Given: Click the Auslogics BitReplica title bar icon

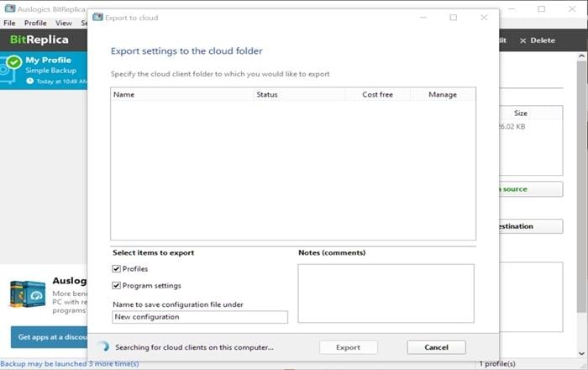Looking at the screenshot, I should point(10,8).
